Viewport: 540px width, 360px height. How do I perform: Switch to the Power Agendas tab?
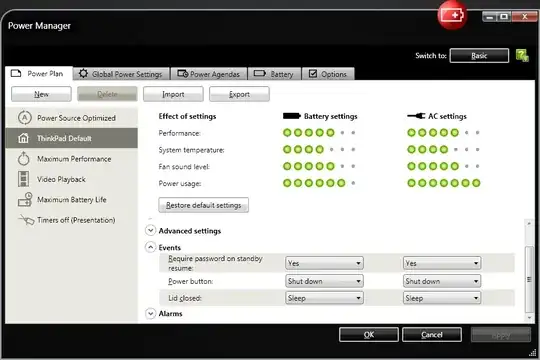tap(209, 74)
